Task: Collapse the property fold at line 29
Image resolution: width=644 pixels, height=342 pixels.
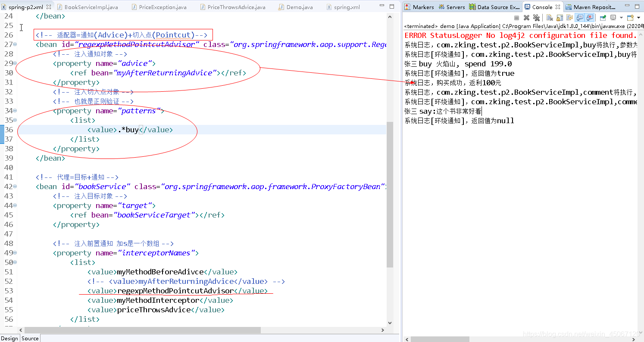Action: (x=15, y=63)
